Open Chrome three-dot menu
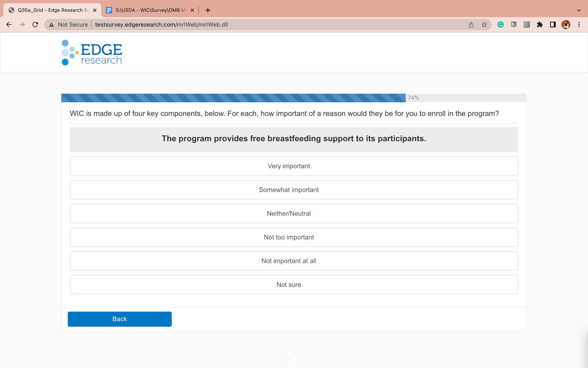Viewport: 588px width, 368px height. (579, 25)
